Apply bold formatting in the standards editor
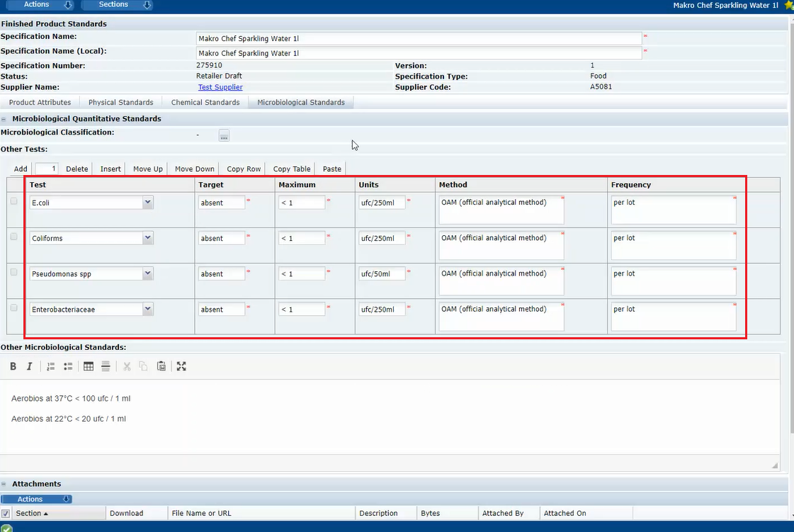 (x=13, y=366)
